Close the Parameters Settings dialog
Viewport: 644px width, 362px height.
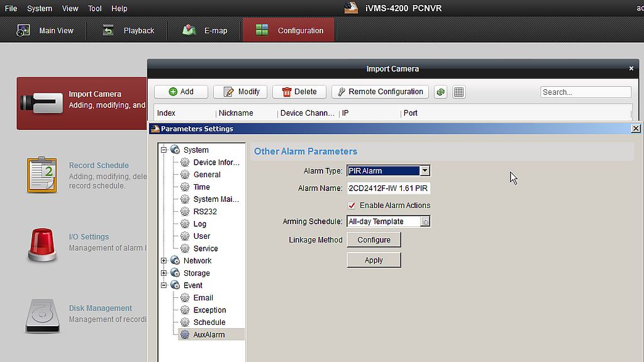point(636,128)
